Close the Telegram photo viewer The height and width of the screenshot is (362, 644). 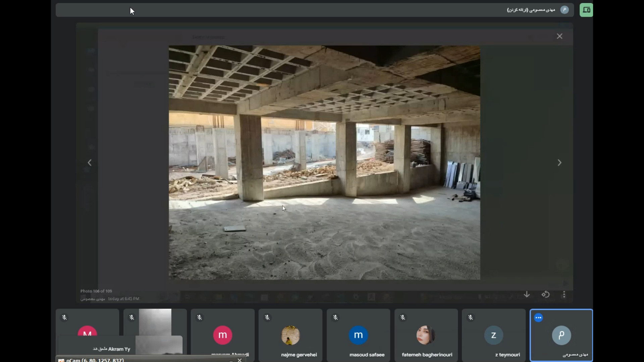coord(559,36)
